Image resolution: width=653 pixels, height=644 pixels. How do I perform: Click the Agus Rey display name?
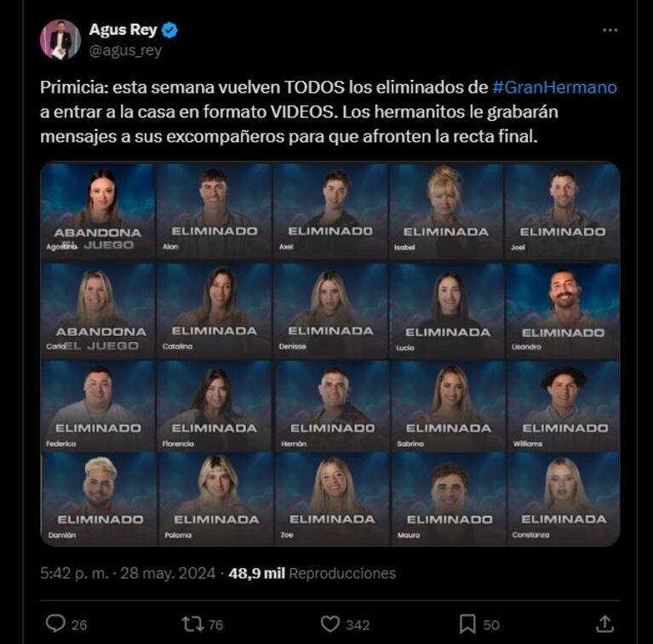pyautogui.click(x=123, y=30)
